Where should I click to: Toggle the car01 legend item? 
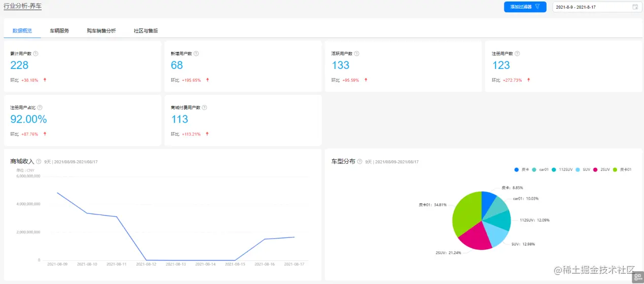coord(540,169)
